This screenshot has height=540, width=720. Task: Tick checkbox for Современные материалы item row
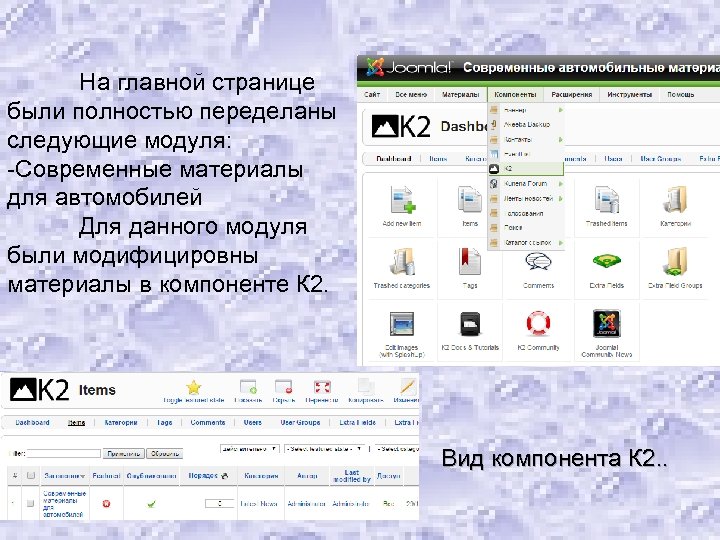[31, 504]
